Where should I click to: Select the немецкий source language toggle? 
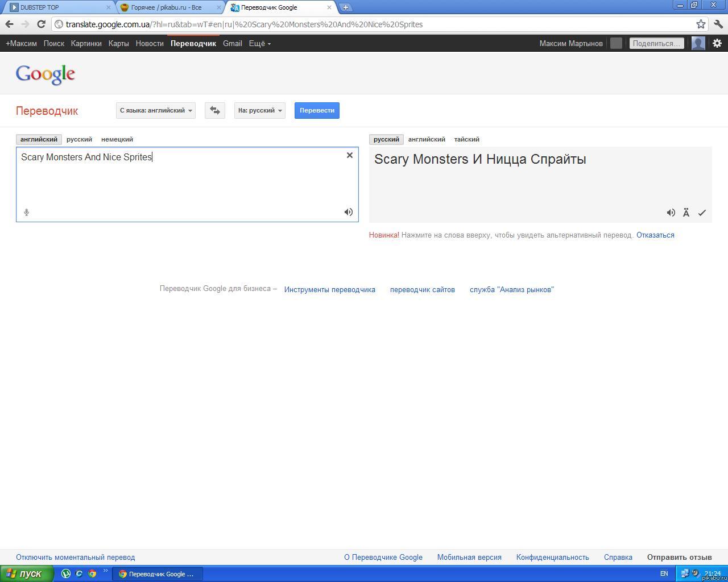tap(117, 139)
